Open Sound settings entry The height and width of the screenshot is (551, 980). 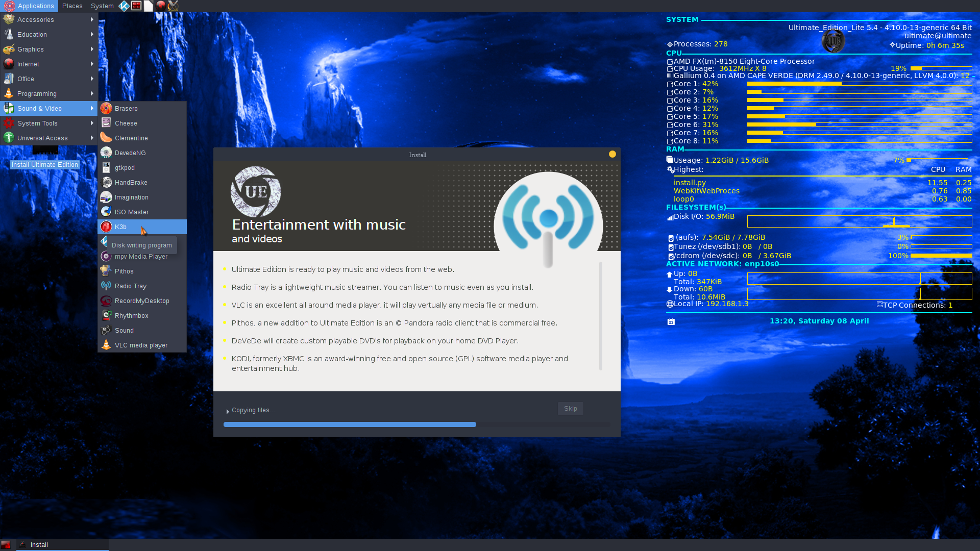(x=142, y=330)
